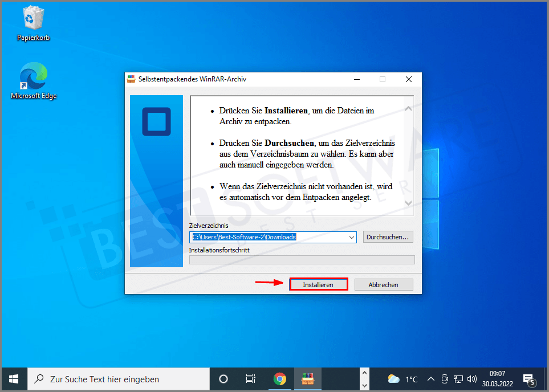Expand hidden icons in the system tray
Viewport: 549px width, 392px height.
(431, 378)
